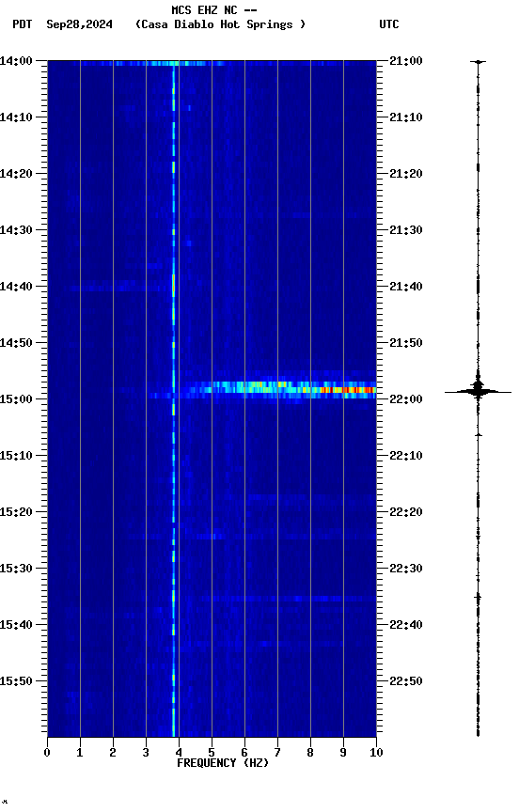Image resolution: width=519 pixels, height=812 pixels.
Task: Click the '2' frequency axis tick label
Action: coord(113,753)
